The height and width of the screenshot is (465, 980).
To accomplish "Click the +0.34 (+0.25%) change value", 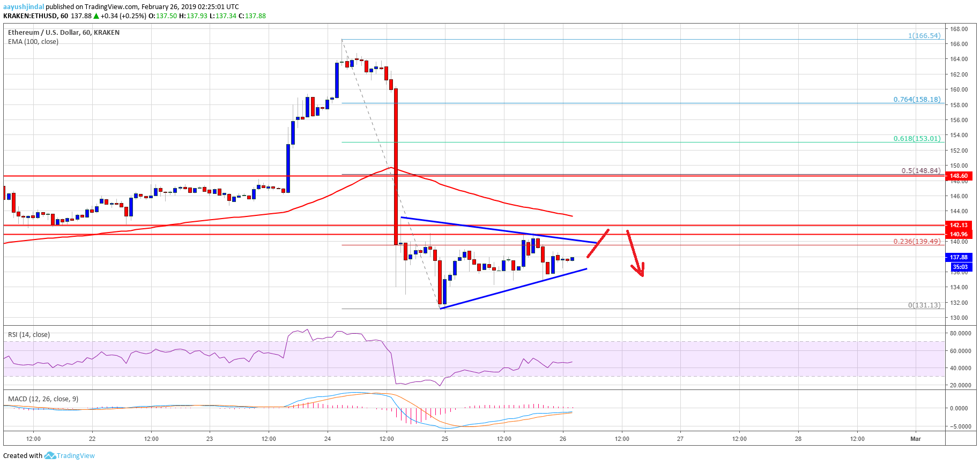I will [x=124, y=16].
